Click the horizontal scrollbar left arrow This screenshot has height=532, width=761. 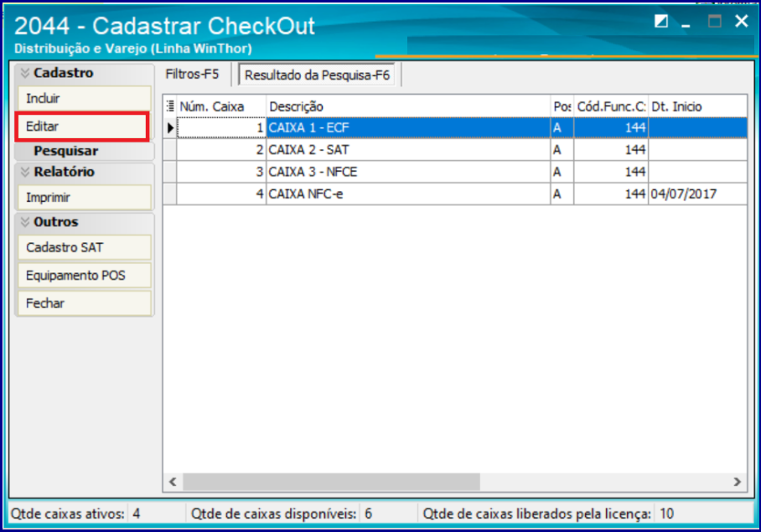172,483
